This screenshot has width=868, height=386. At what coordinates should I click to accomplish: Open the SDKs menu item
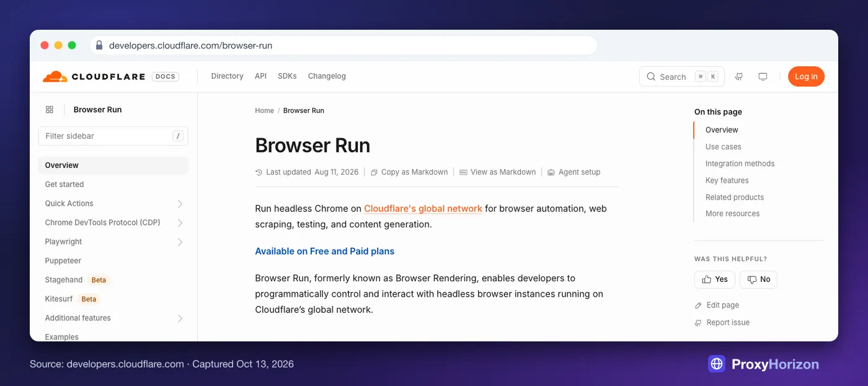click(287, 76)
